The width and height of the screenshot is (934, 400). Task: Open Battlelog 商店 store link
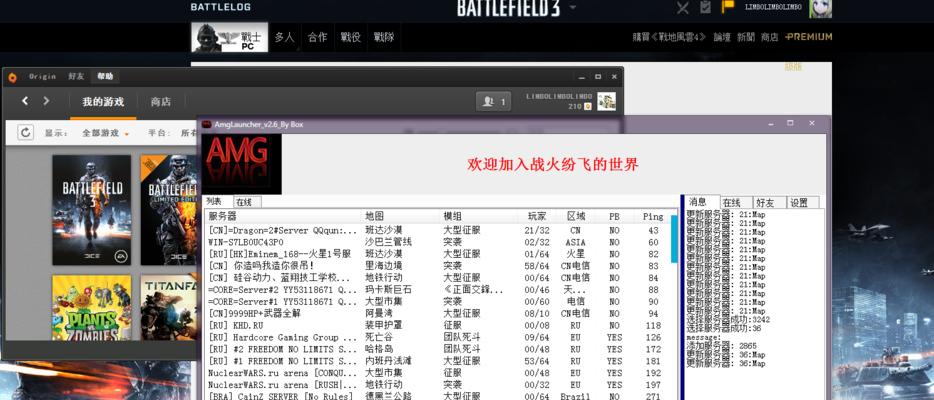[770, 37]
